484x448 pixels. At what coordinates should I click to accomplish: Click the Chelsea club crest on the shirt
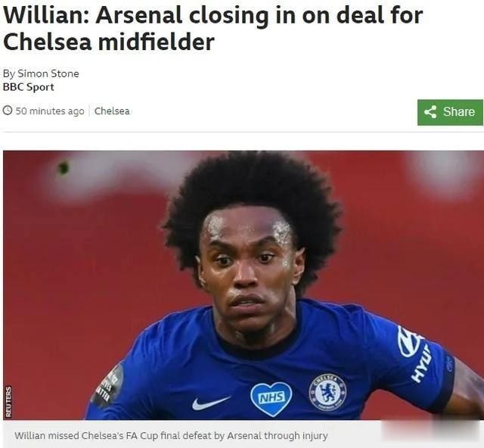[x=327, y=392]
